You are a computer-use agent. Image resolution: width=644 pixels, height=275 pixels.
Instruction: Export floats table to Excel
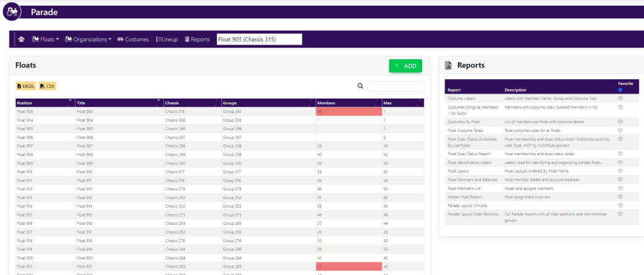pyautogui.click(x=26, y=85)
